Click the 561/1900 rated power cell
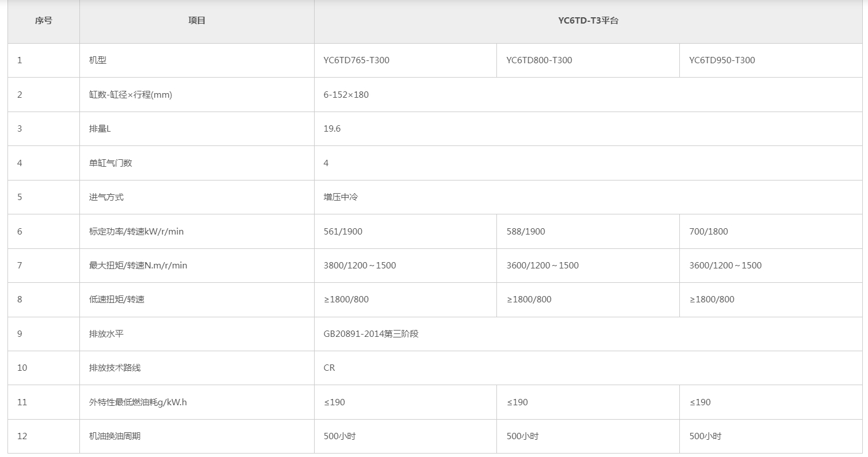The image size is (868, 457). (343, 232)
